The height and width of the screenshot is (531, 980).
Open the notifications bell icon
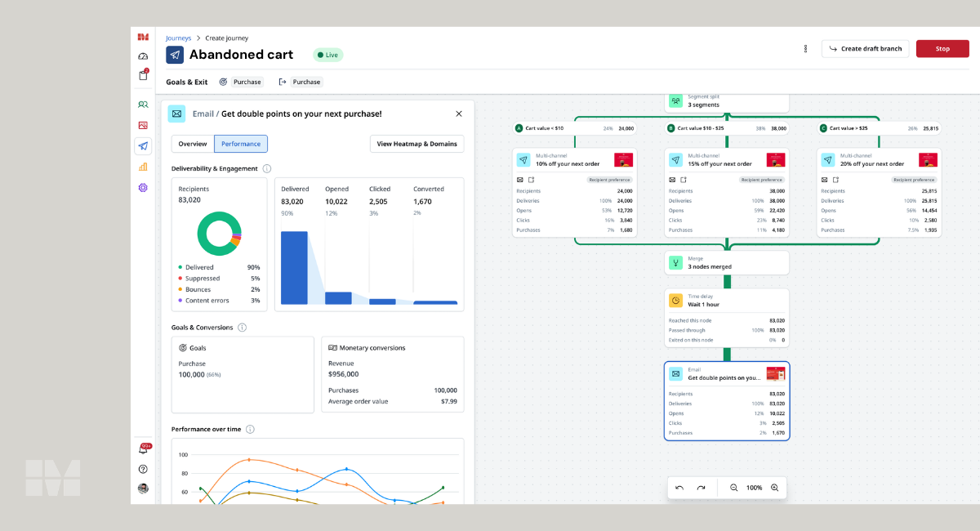143,449
